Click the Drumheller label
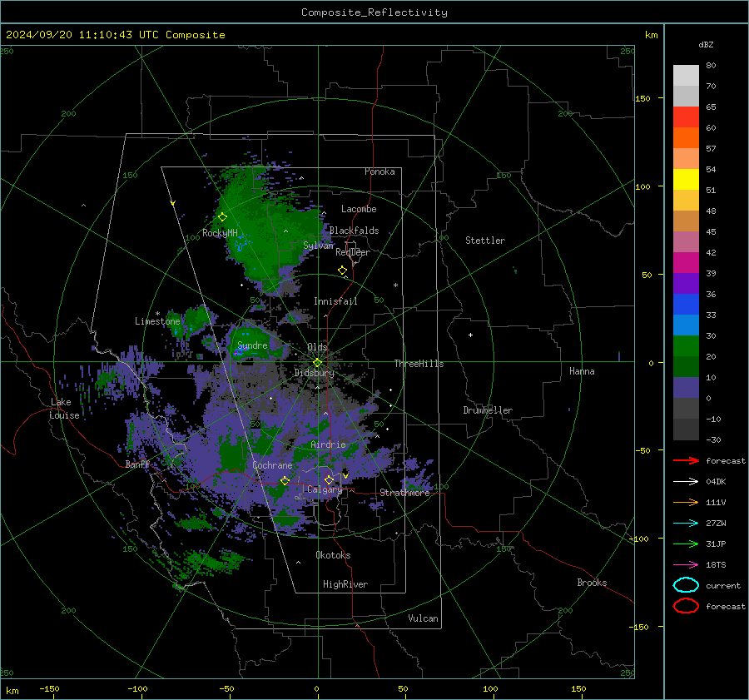Image resolution: width=749 pixels, height=700 pixels. coord(488,410)
